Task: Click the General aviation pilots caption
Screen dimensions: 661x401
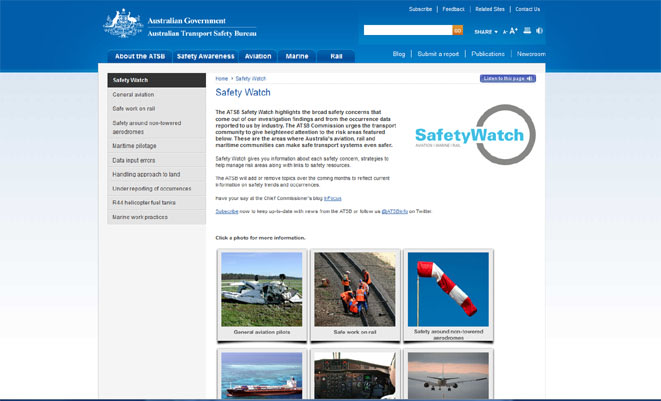Action: click(x=262, y=332)
